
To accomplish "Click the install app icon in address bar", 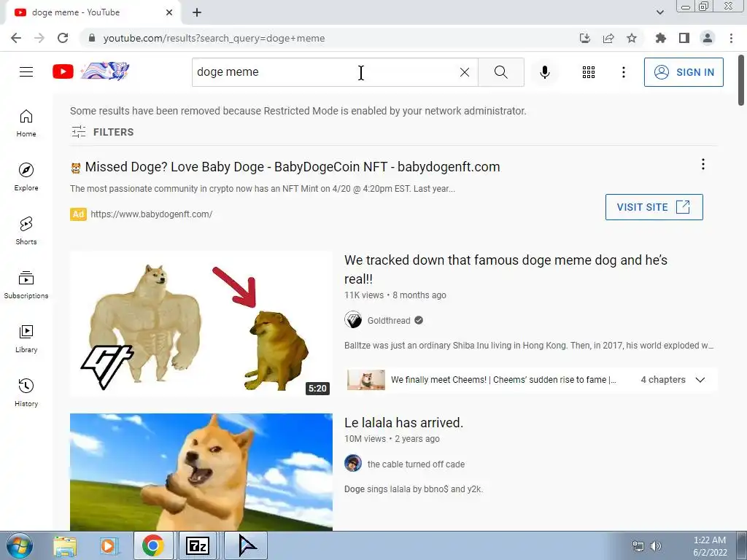I will pos(585,38).
